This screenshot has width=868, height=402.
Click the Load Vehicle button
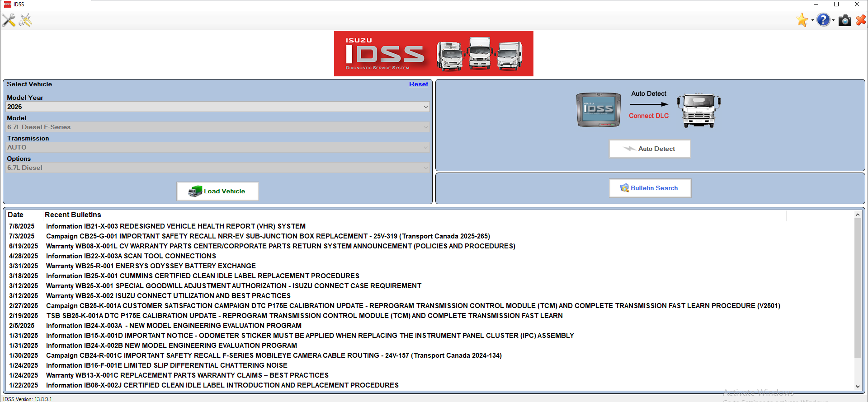(217, 191)
